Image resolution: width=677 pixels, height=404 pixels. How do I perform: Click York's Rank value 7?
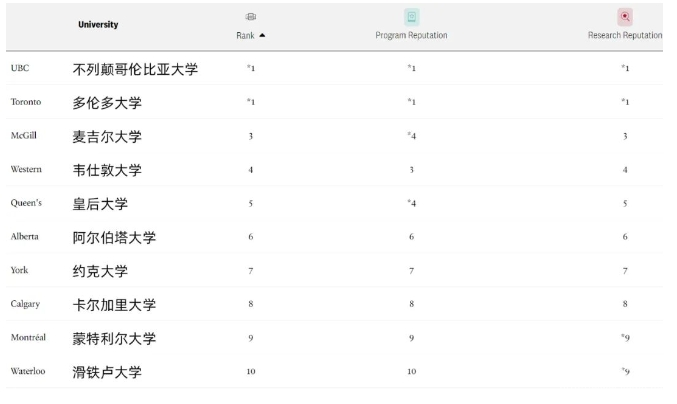(250, 271)
